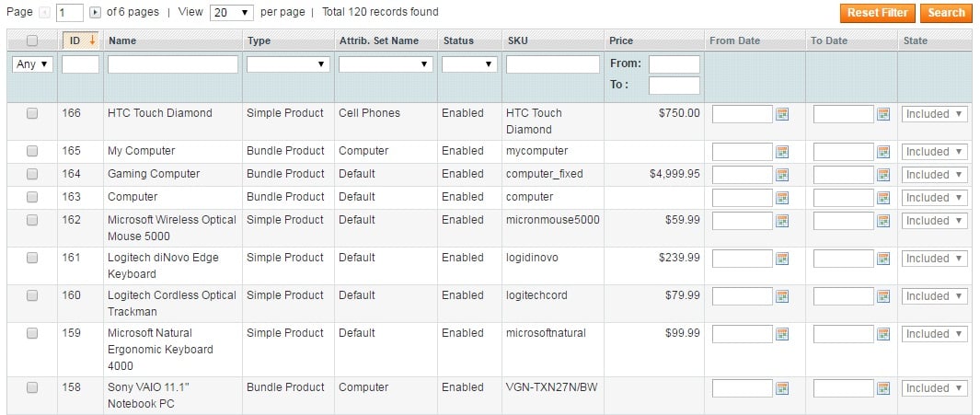
Task: Open From Date calendar for Sony VAIO Notebook
Action: coord(782,388)
